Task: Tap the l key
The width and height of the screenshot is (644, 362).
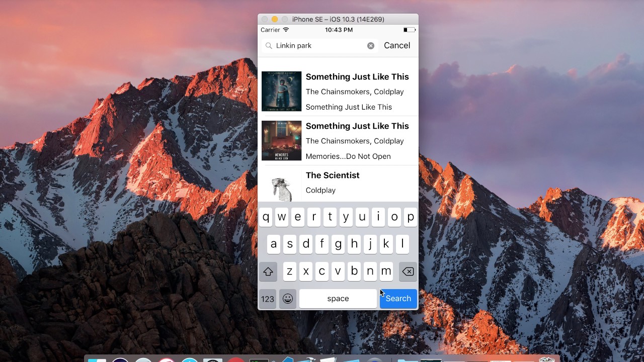Action: point(403,244)
